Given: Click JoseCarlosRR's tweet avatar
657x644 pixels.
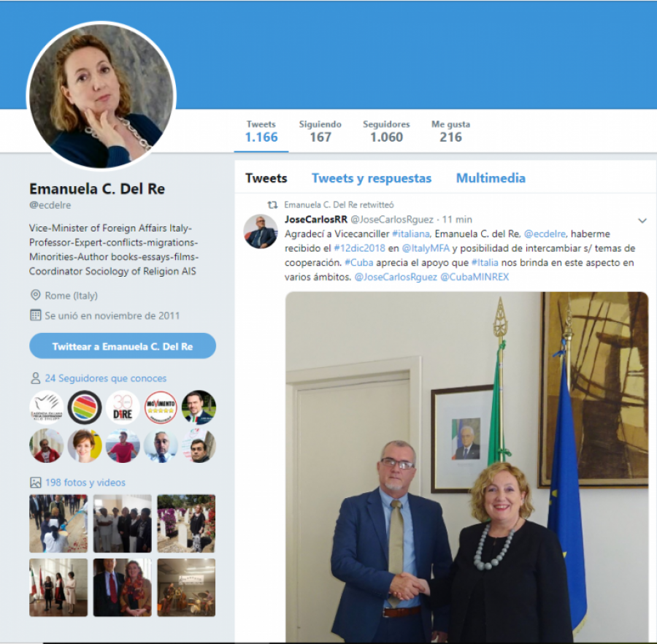Looking at the screenshot, I should pos(260,231).
